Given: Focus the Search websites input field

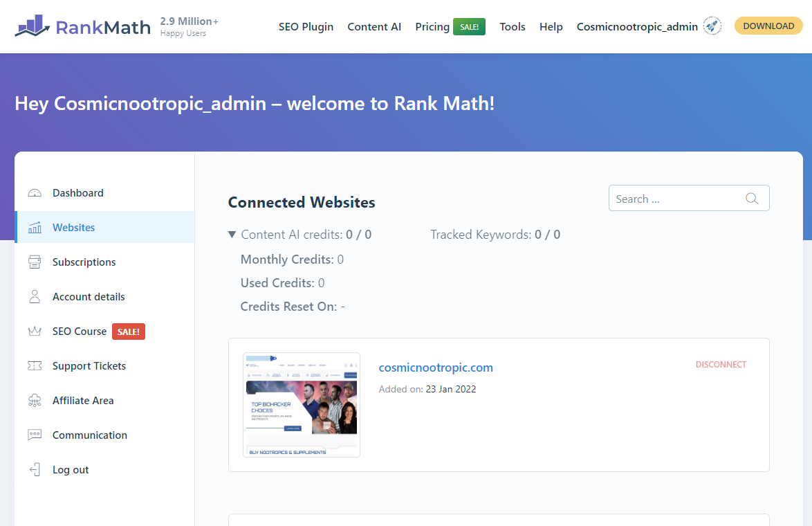Looking at the screenshot, I should pos(689,198).
